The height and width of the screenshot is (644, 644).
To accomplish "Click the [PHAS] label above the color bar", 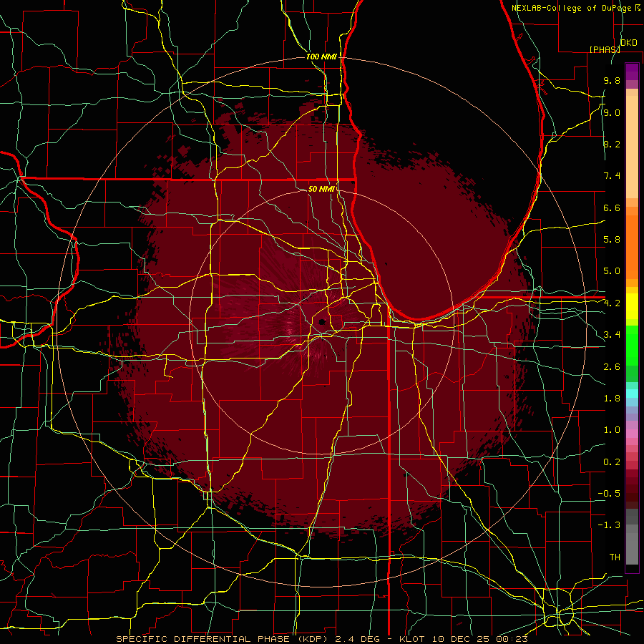I will [605, 49].
